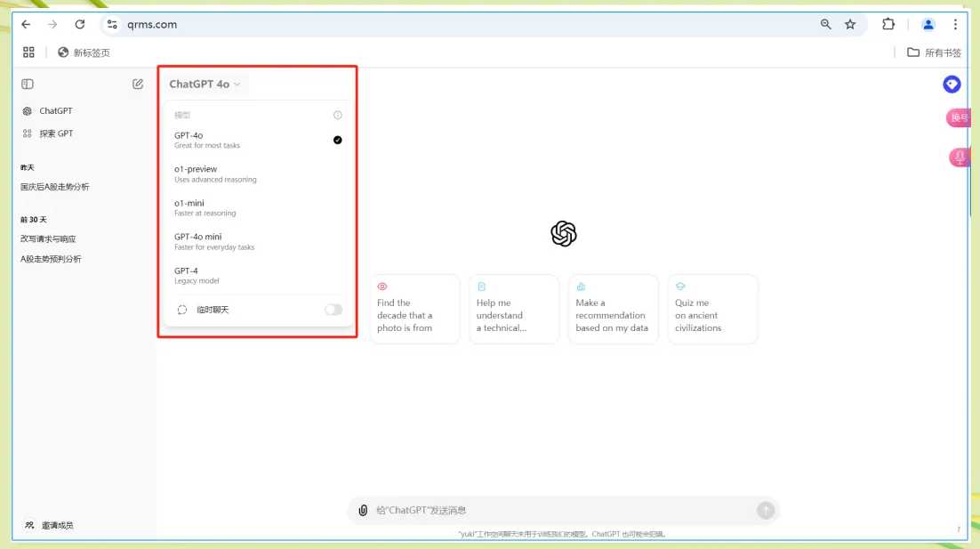
Task: Choose the Find the decade photo suggestion
Action: click(415, 309)
